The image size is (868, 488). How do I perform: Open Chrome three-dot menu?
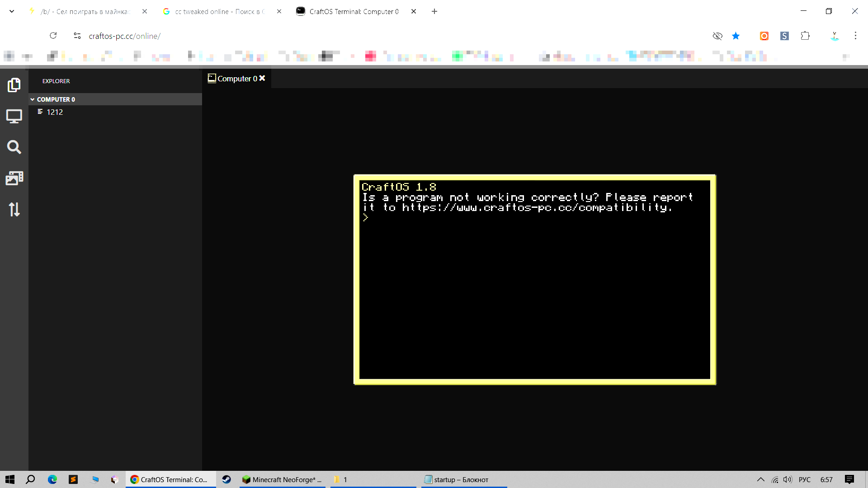[x=855, y=36]
